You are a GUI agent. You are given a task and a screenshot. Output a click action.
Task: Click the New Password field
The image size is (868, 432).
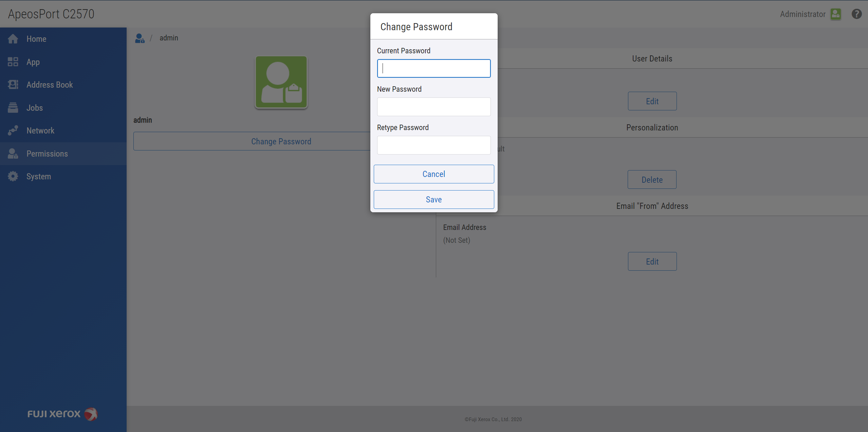click(x=433, y=107)
